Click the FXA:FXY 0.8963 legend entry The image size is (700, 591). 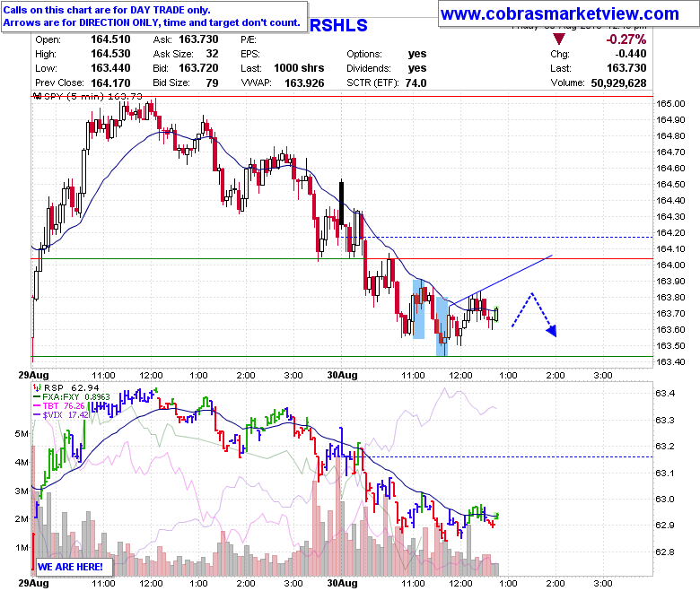click(76, 396)
